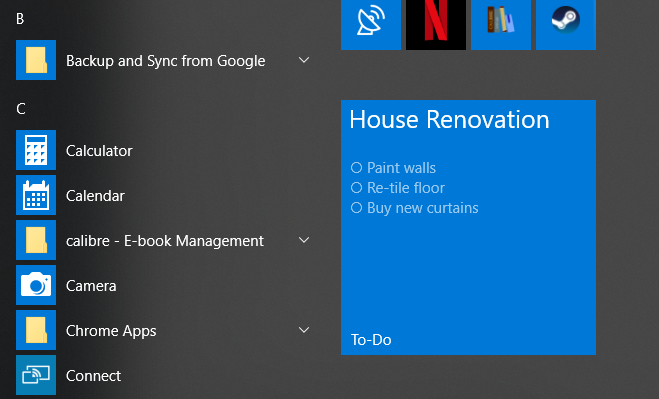
Task: Click the Chrome Apps folder icon
Action: (x=36, y=330)
